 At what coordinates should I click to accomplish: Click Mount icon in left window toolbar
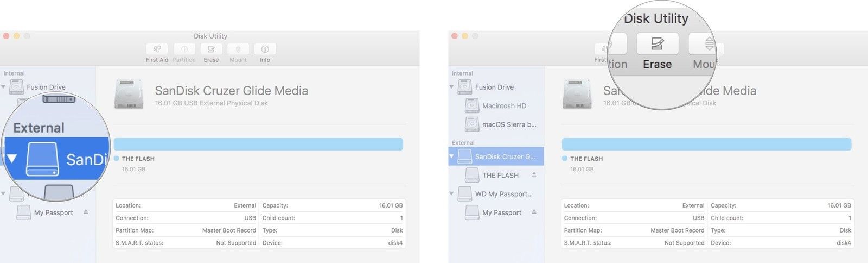[238, 49]
